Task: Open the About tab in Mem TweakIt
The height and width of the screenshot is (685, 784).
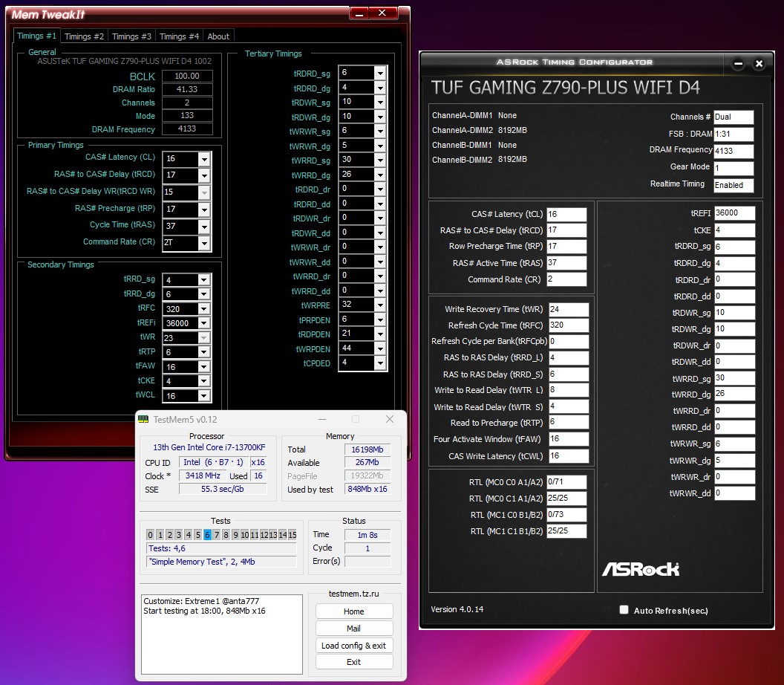Action: [218, 36]
